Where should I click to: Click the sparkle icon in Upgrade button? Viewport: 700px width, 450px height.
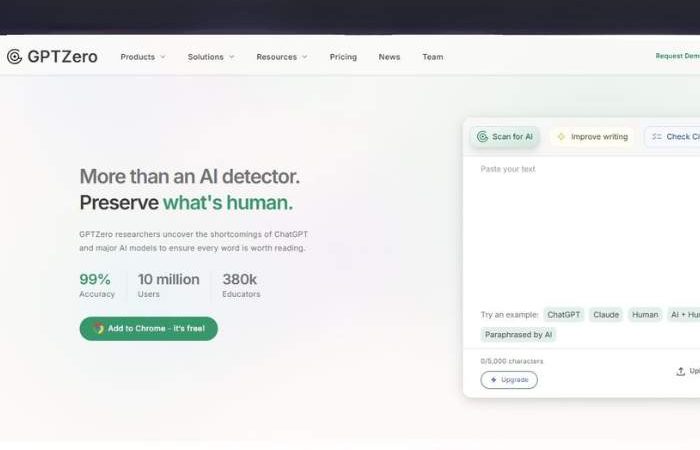[493, 380]
